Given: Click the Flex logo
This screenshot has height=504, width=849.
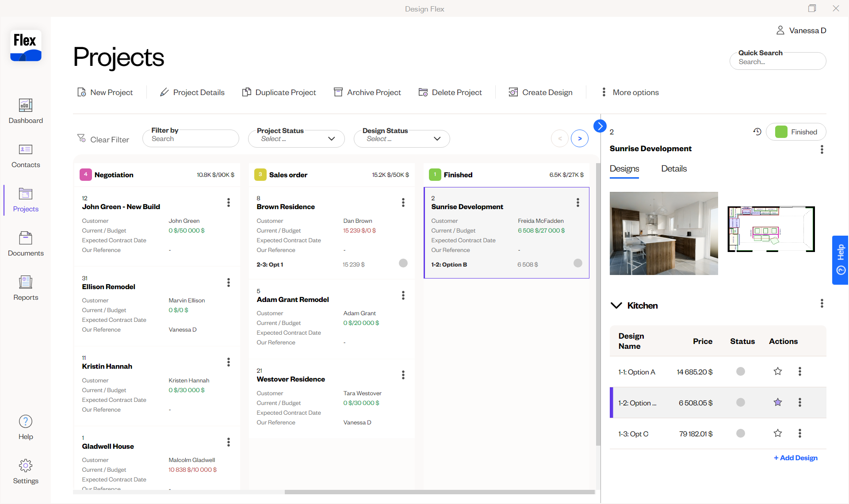Looking at the screenshot, I should 26,46.
